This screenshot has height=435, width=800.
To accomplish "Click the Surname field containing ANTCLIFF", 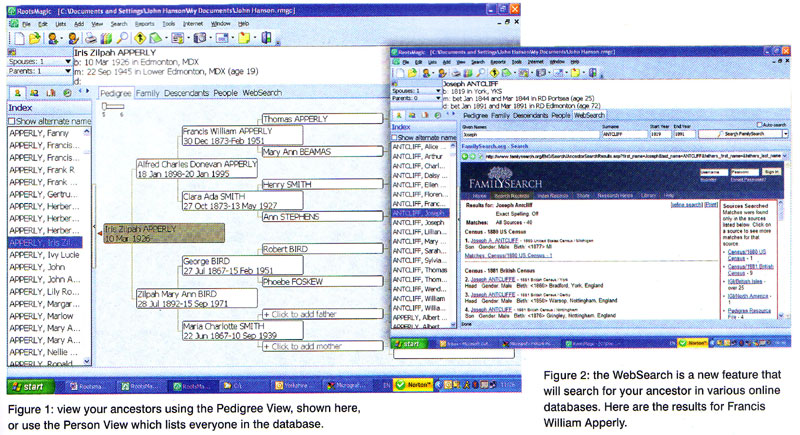I will (x=624, y=134).
